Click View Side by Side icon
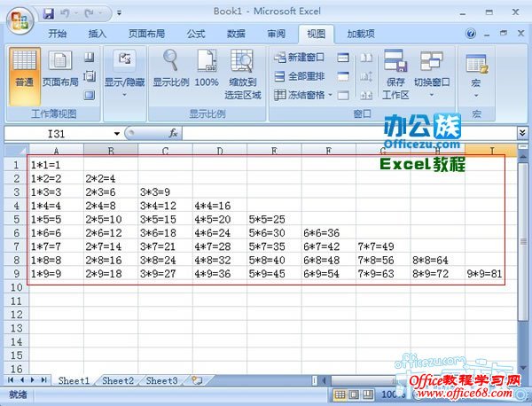Screen dimensions: 532x406 (366, 58)
